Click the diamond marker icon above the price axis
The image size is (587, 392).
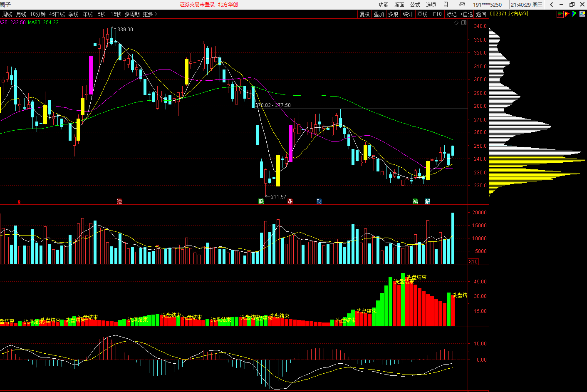click(456, 22)
